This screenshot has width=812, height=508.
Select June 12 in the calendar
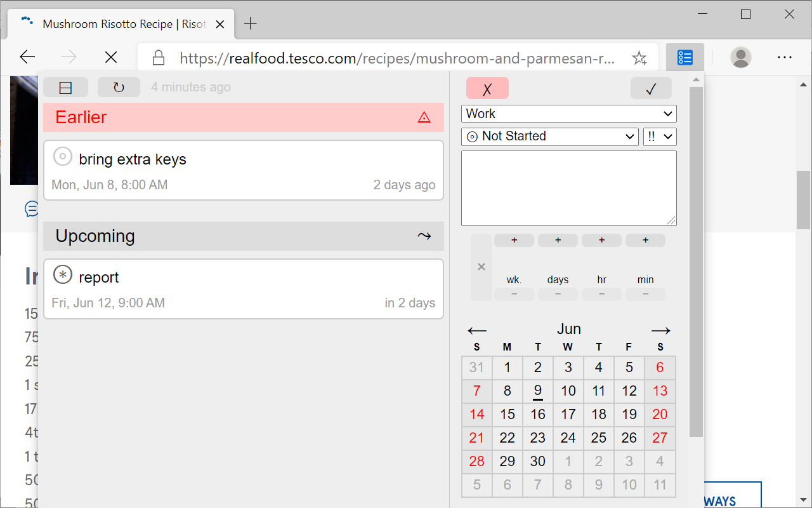[x=629, y=391]
